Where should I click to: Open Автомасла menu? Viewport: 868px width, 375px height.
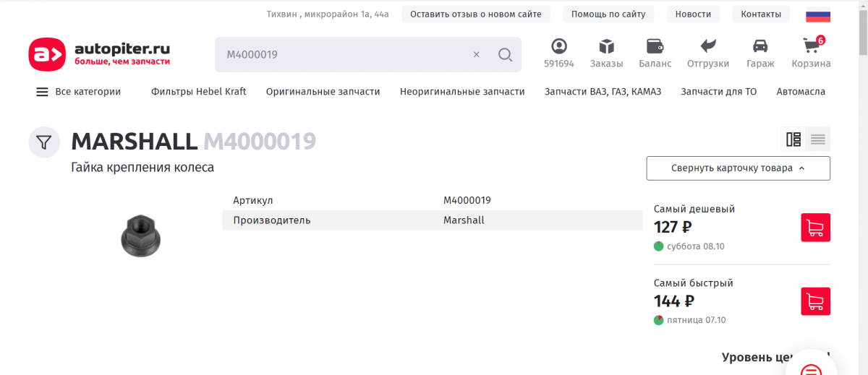point(801,92)
